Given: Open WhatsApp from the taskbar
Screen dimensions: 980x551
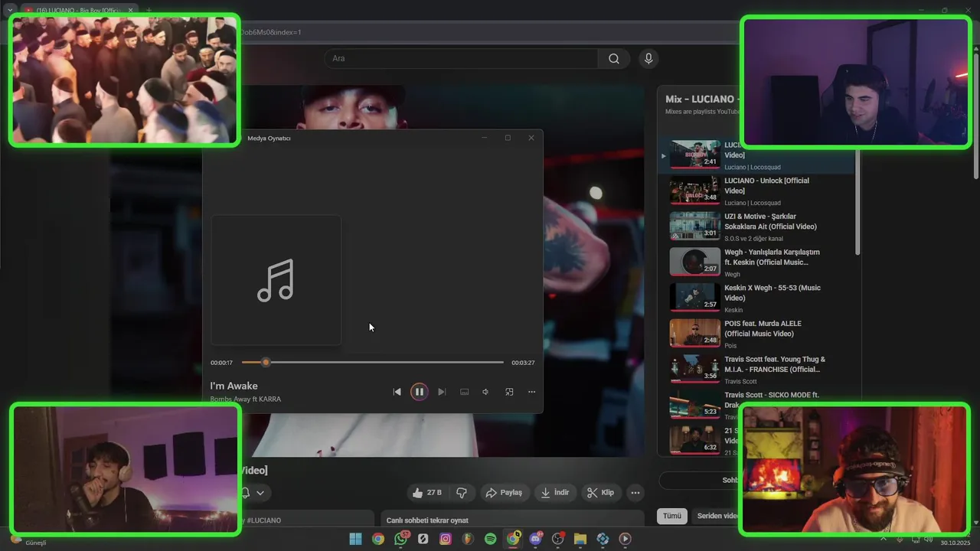Looking at the screenshot, I should point(400,539).
